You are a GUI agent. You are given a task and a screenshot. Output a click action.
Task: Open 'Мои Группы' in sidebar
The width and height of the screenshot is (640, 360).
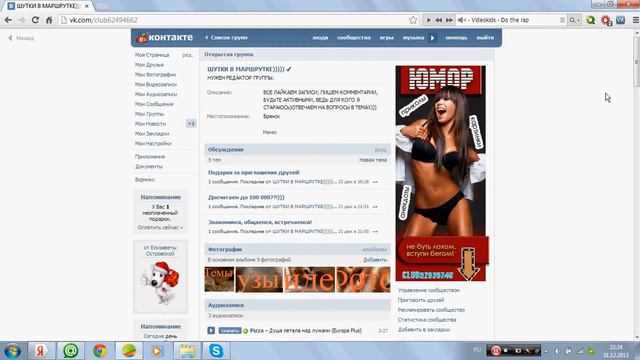pos(149,114)
